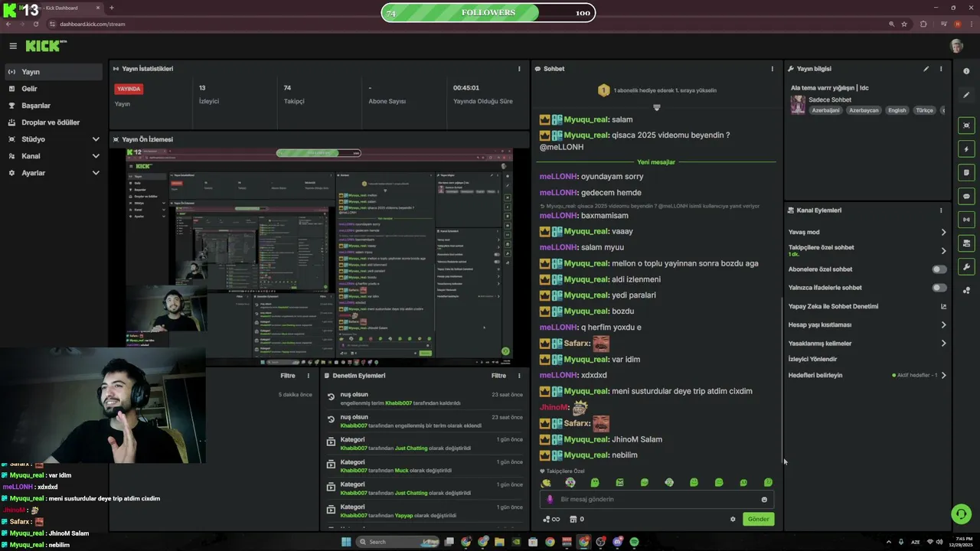The image size is (980, 551).
Task: Open the Sohbet panel three-dot menu
Action: point(772,69)
